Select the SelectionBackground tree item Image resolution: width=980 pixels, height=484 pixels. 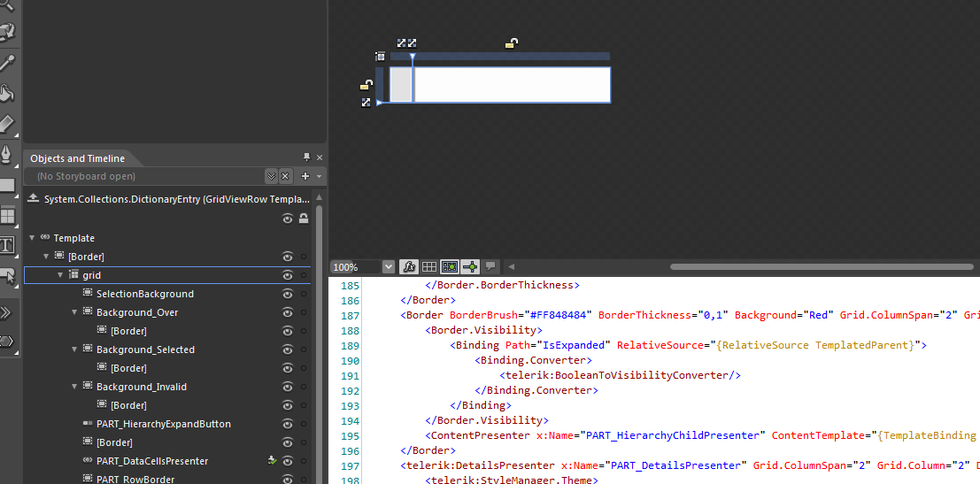145,294
